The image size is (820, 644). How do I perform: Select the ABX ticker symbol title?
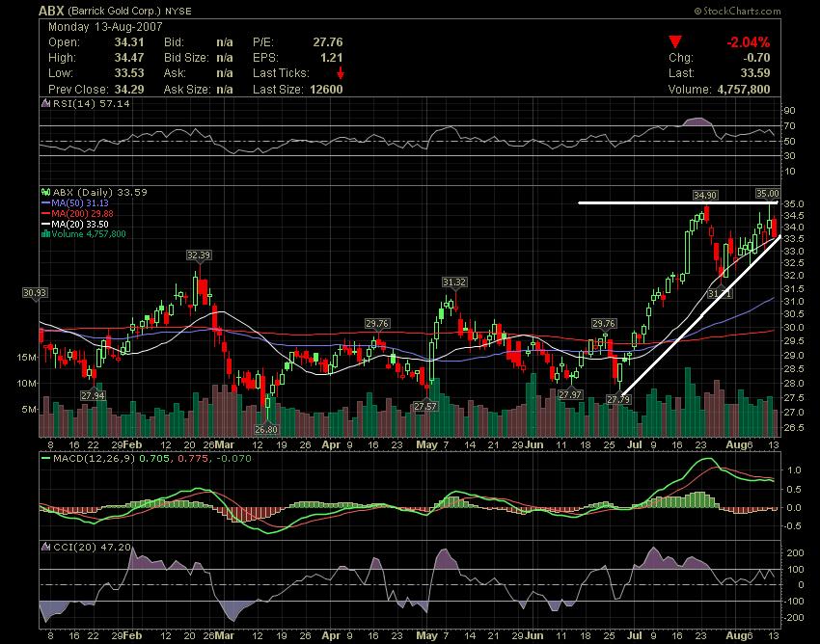[51, 11]
